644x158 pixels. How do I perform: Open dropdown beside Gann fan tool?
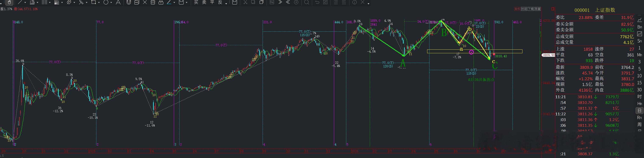[62, 3]
